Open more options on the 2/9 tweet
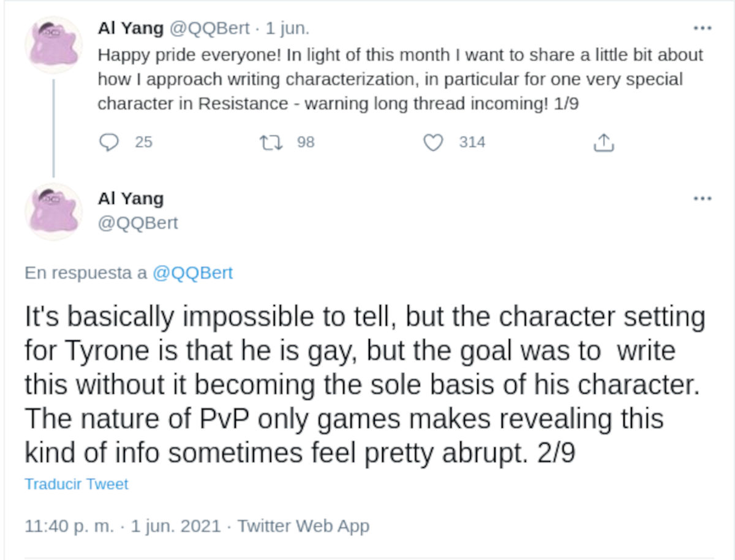The width and height of the screenshot is (735, 560). point(702,198)
